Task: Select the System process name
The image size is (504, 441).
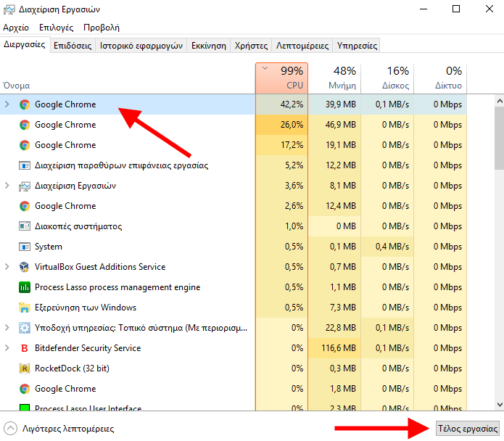Action: (49, 247)
